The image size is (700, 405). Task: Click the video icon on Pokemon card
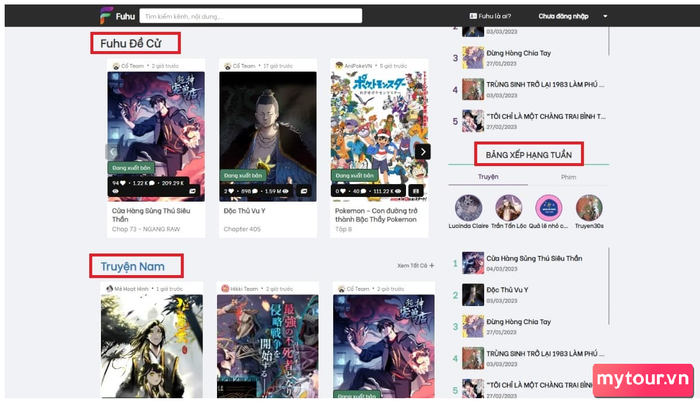coord(416,191)
